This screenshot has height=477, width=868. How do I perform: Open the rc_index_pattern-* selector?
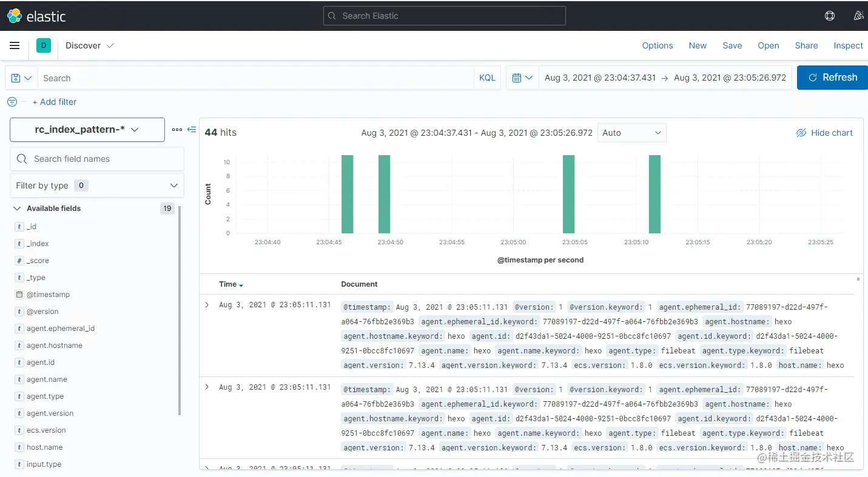pyautogui.click(x=87, y=130)
